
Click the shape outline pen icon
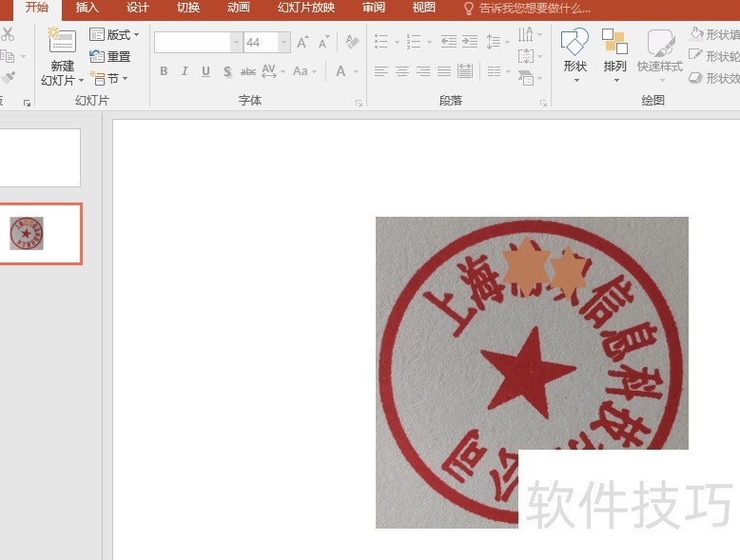[x=695, y=56]
